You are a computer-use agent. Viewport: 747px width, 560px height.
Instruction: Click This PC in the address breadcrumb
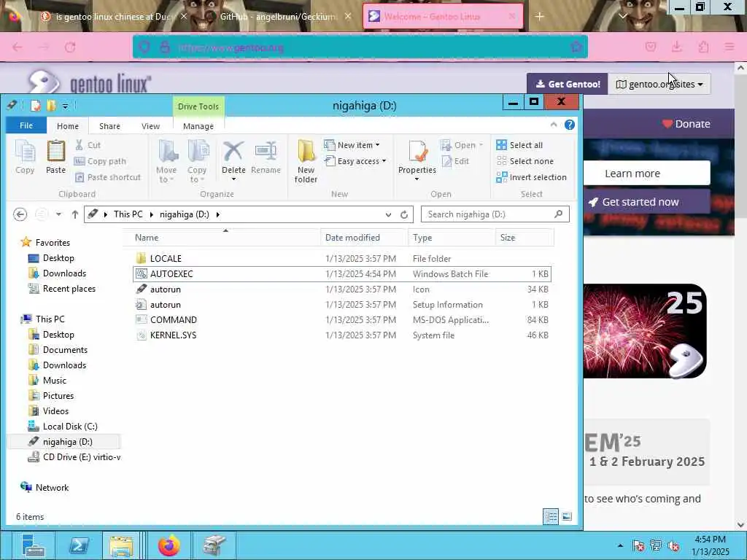[x=128, y=214]
